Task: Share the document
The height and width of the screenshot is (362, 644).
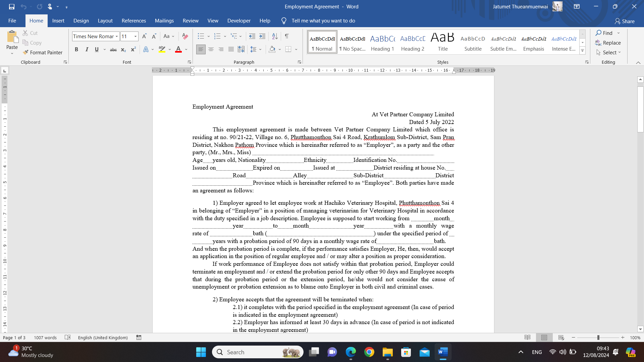Action: point(625,21)
